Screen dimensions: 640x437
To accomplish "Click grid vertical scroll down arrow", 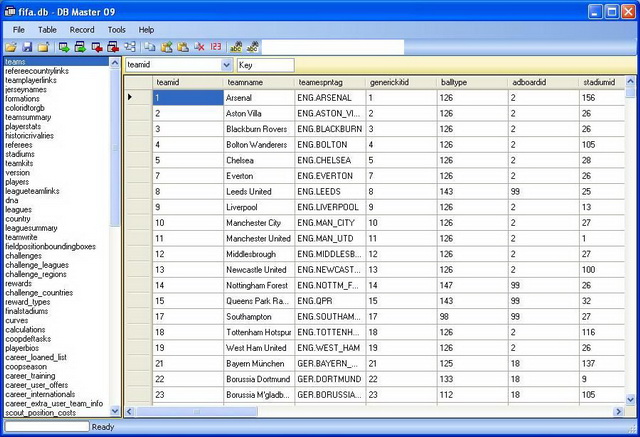I will 630,399.
